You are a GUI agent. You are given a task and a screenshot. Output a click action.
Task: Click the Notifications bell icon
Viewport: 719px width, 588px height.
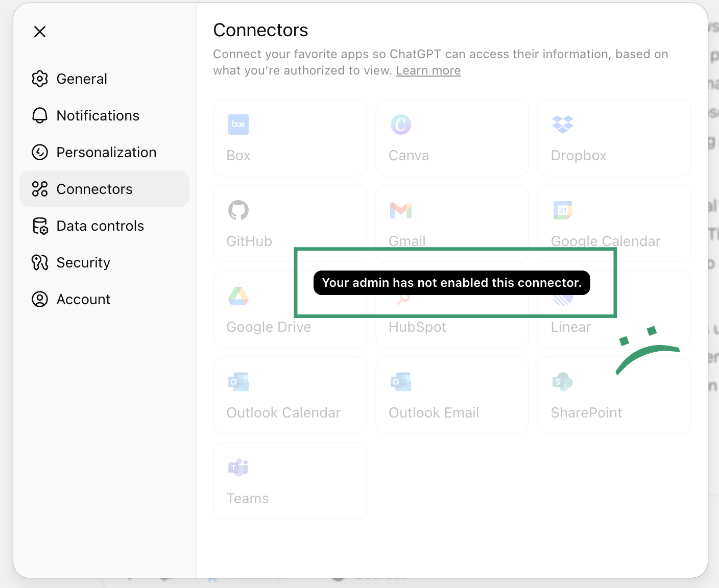40,115
